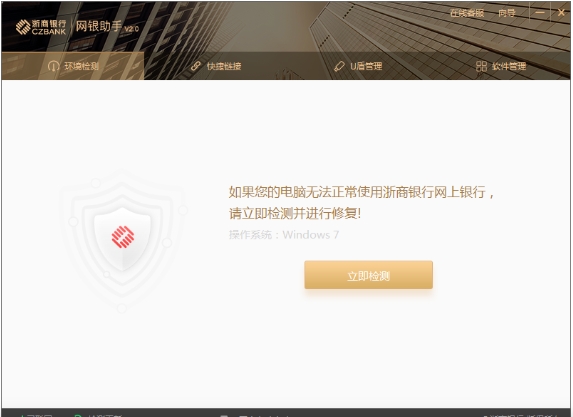This screenshot has width=573, height=417.
Task: Click the 操作系统:Windows 7 info text
Action: pos(284,235)
